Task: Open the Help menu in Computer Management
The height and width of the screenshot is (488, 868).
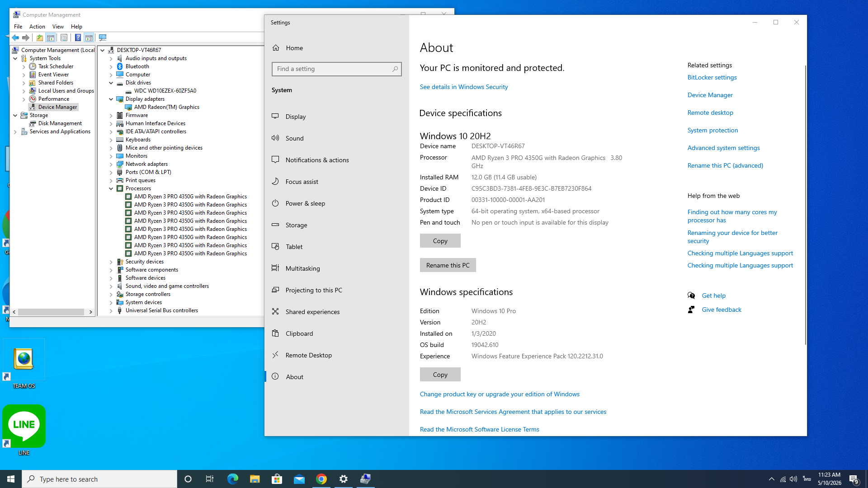Action: point(76,27)
